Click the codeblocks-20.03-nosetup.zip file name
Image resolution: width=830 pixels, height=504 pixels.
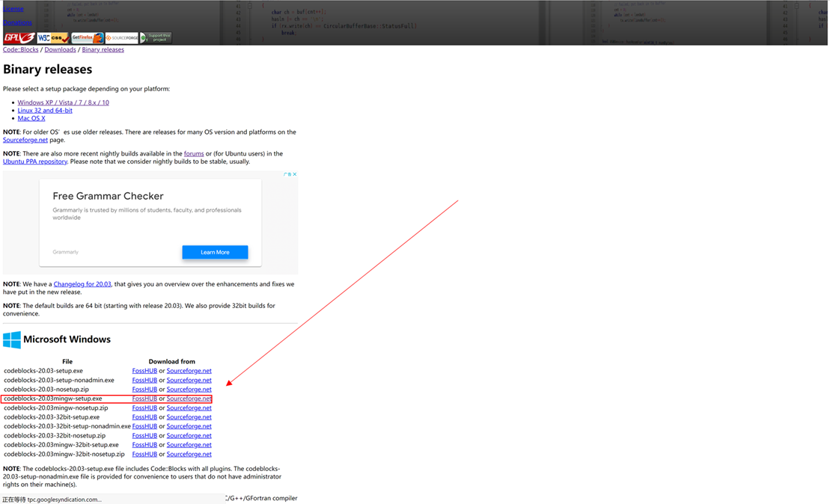[x=46, y=390]
